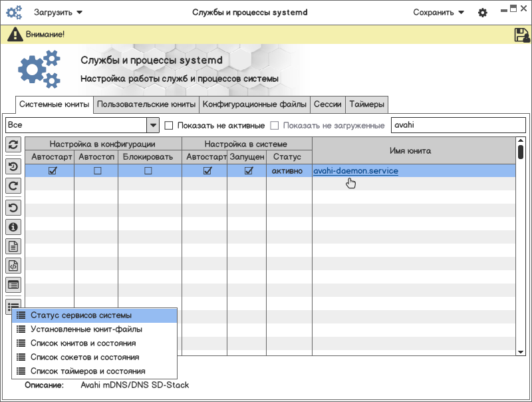Enable Блокировать checkbox for avahi-daemon
The height and width of the screenshot is (402, 532).
coord(148,171)
